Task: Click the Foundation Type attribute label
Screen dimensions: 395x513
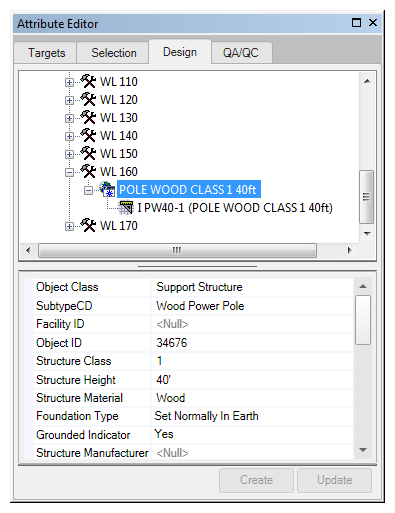Action: coord(77,416)
